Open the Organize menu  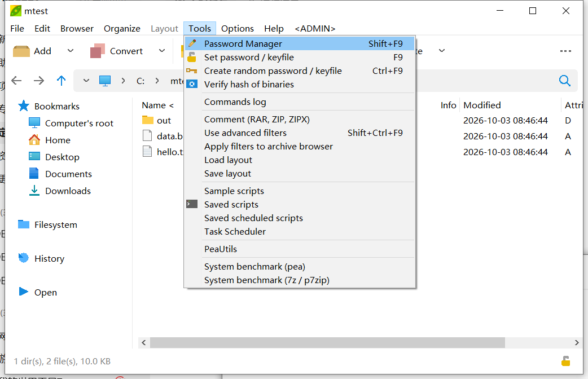pos(122,29)
